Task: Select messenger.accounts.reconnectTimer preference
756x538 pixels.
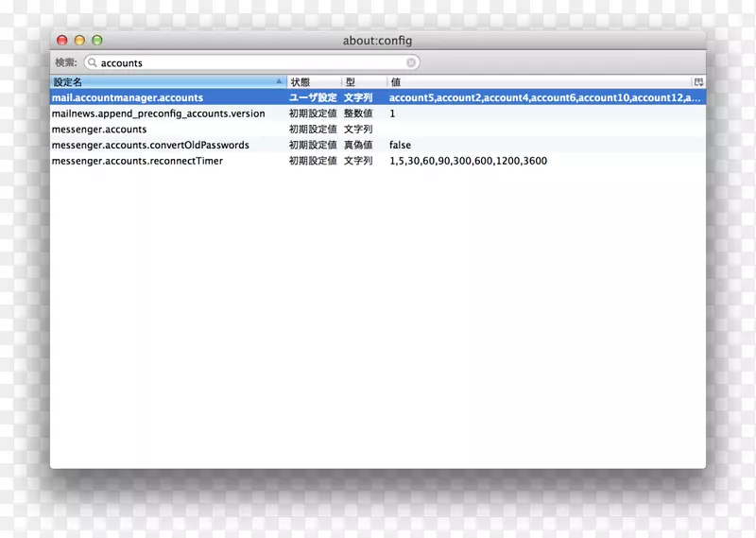Action: (x=137, y=161)
